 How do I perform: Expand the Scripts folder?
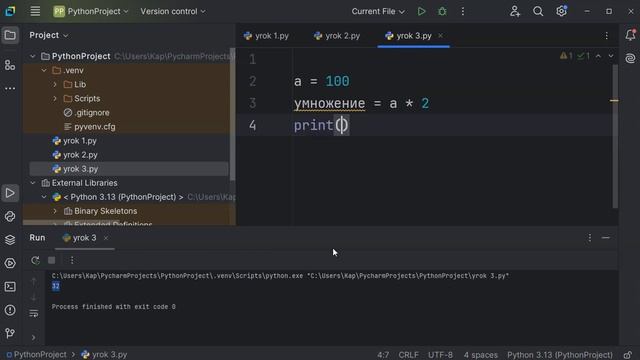55,98
